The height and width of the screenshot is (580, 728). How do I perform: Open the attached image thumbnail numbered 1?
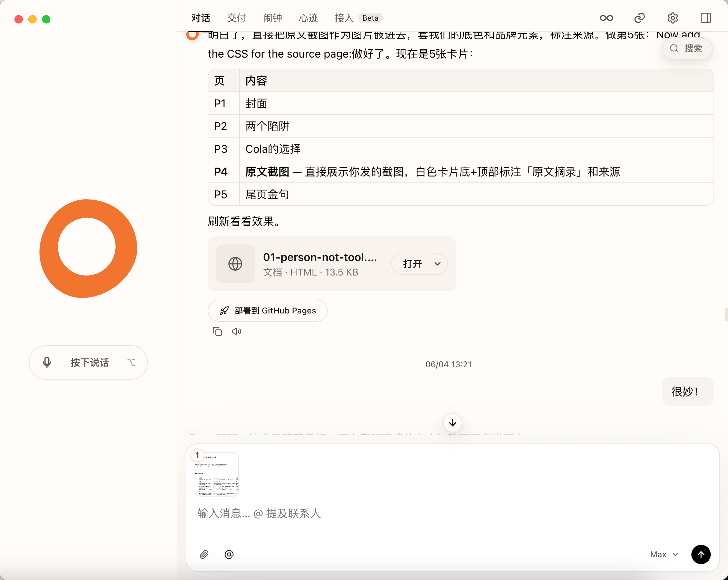click(x=217, y=474)
